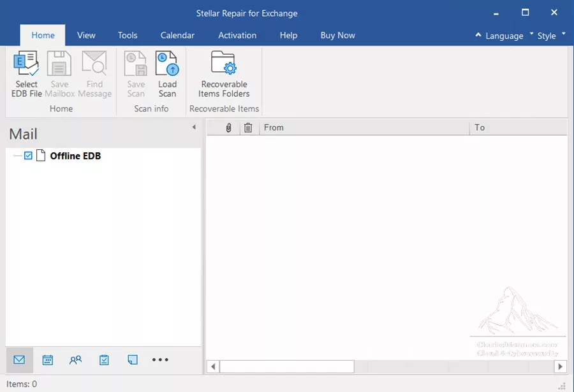Image resolution: width=574 pixels, height=392 pixels.
Task: Open the Home ribbon tab
Action: pos(43,35)
